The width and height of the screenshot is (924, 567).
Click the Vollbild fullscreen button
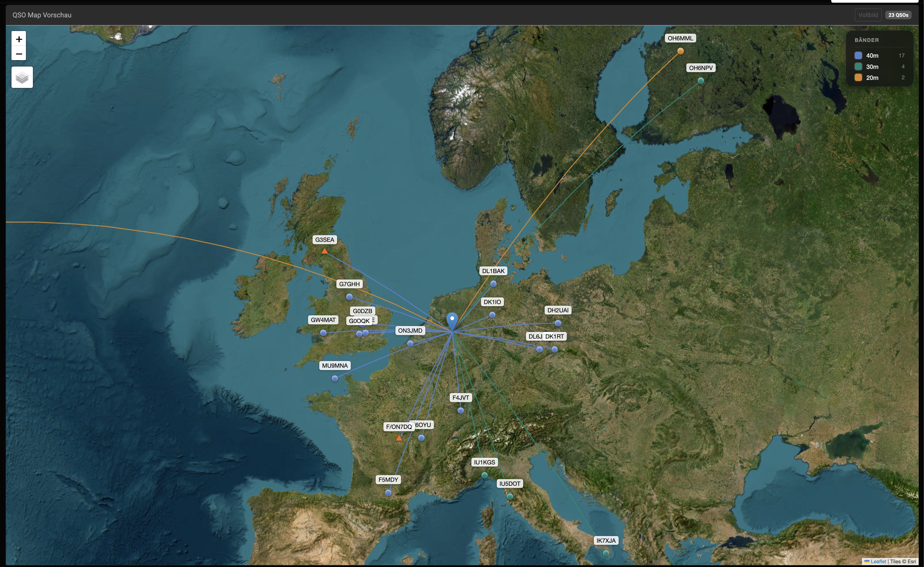[x=868, y=15]
